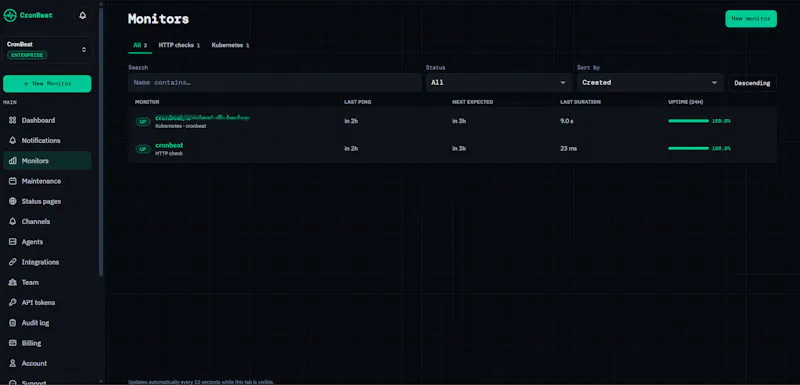Click the LAST PING column header
Viewport: 800px width, 385px height.
coord(358,102)
